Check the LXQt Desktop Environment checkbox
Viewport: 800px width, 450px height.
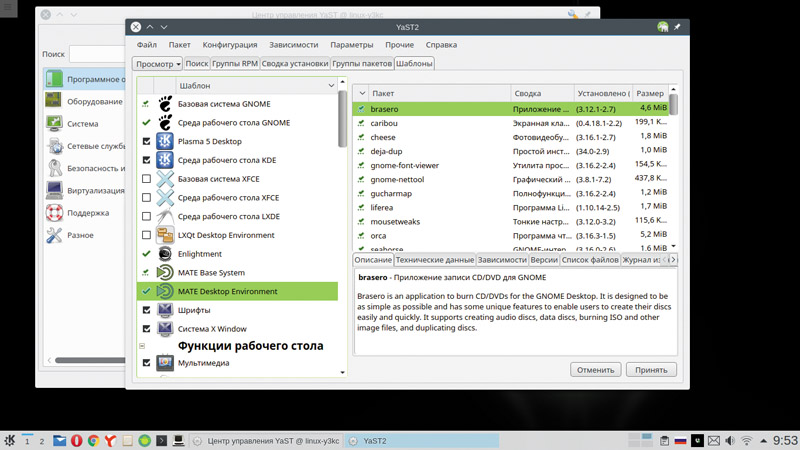point(146,235)
